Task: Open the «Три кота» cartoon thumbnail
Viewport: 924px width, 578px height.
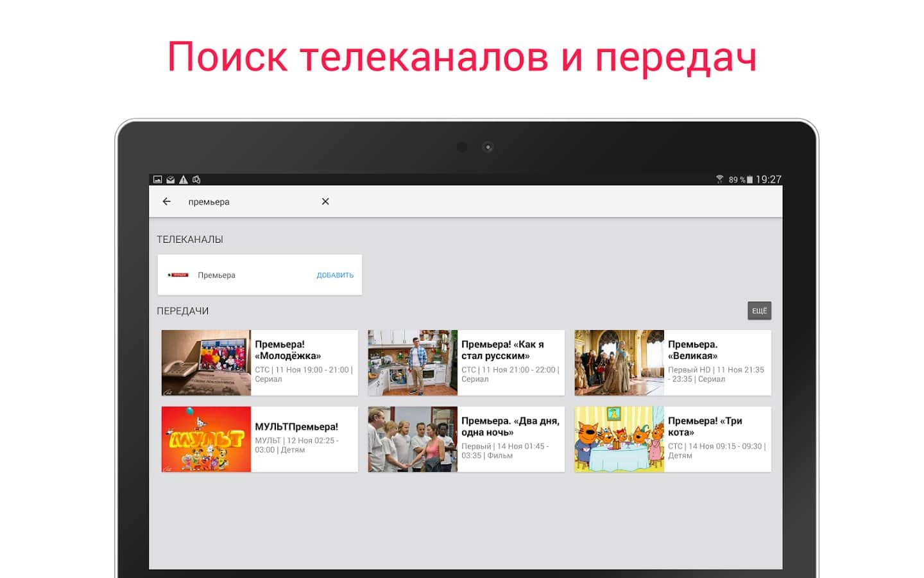Action: point(619,439)
